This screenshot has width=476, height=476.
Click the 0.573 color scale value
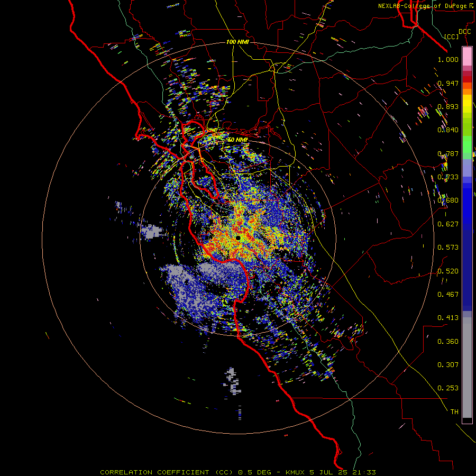click(448, 248)
